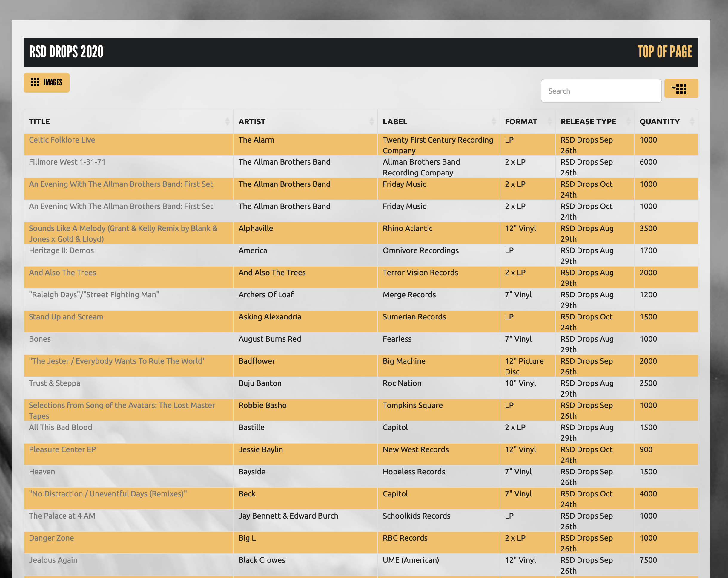Open The Palace at 4 AM title
The width and height of the screenshot is (728, 578).
pyautogui.click(x=62, y=516)
